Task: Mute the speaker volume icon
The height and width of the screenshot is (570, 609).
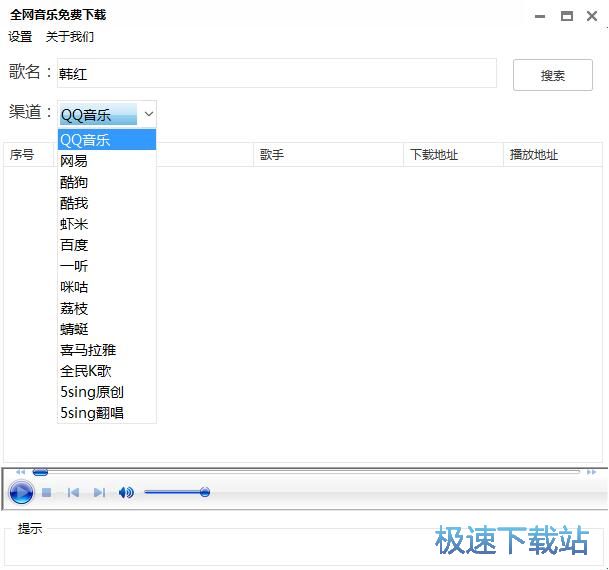Action: tap(126, 492)
